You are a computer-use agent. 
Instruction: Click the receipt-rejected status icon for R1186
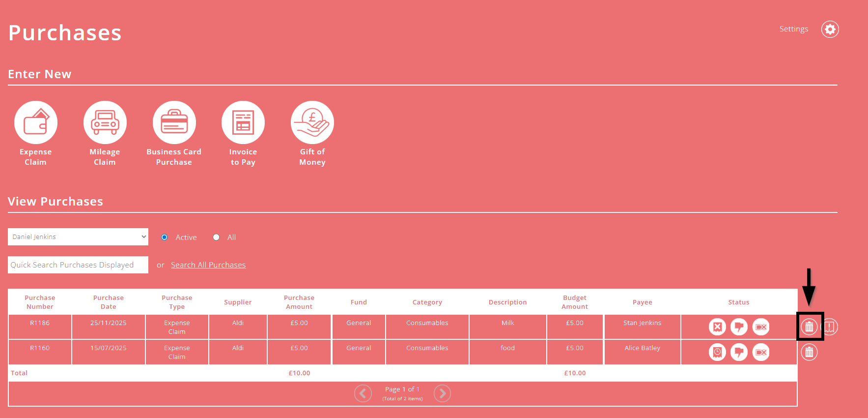coord(717,327)
